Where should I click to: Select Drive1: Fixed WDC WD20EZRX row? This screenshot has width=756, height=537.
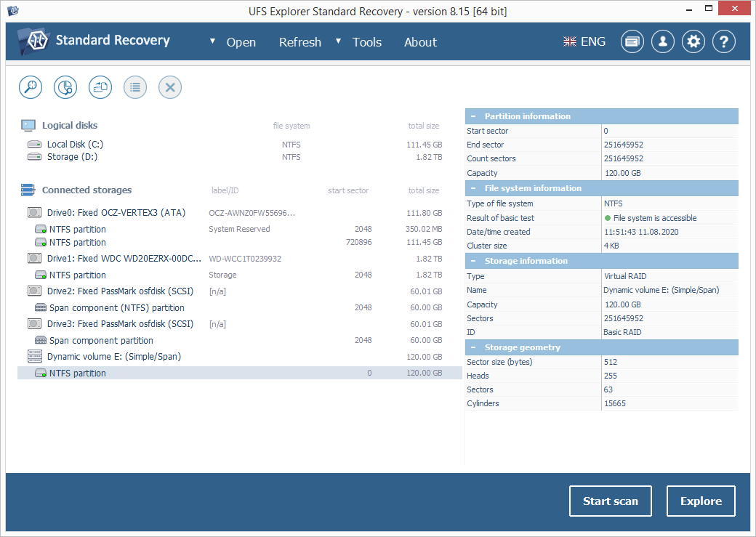click(x=240, y=259)
